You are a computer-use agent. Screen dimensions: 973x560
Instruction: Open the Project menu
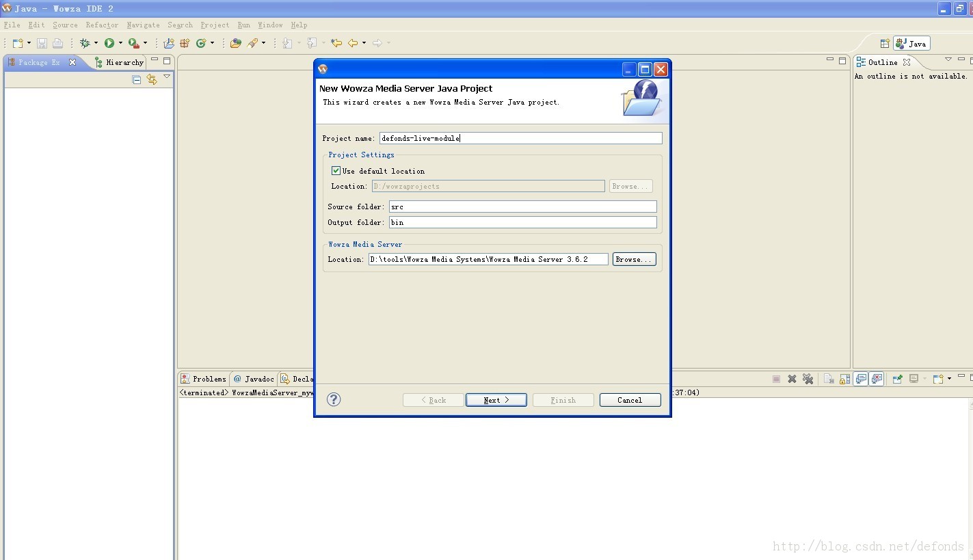(x=215, y=25)
